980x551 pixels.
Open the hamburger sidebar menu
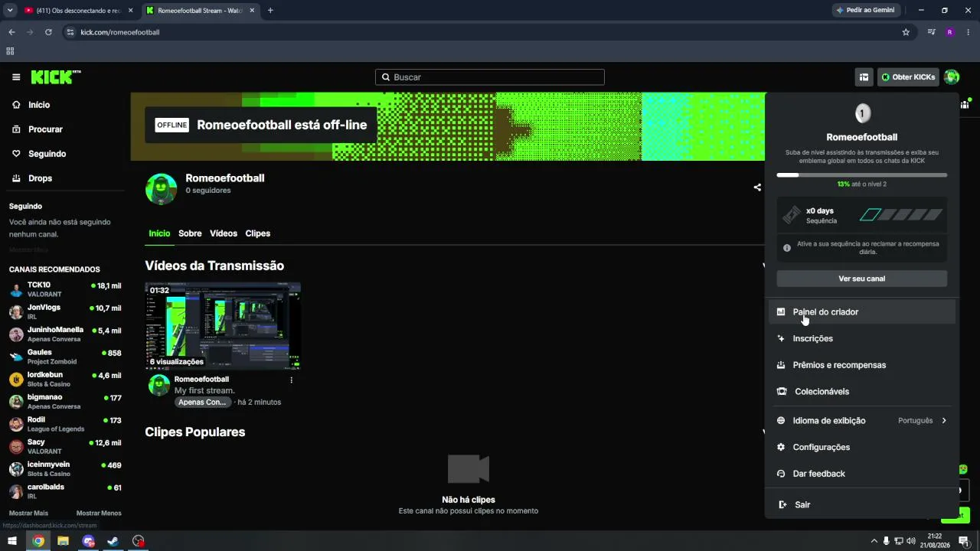16,77
